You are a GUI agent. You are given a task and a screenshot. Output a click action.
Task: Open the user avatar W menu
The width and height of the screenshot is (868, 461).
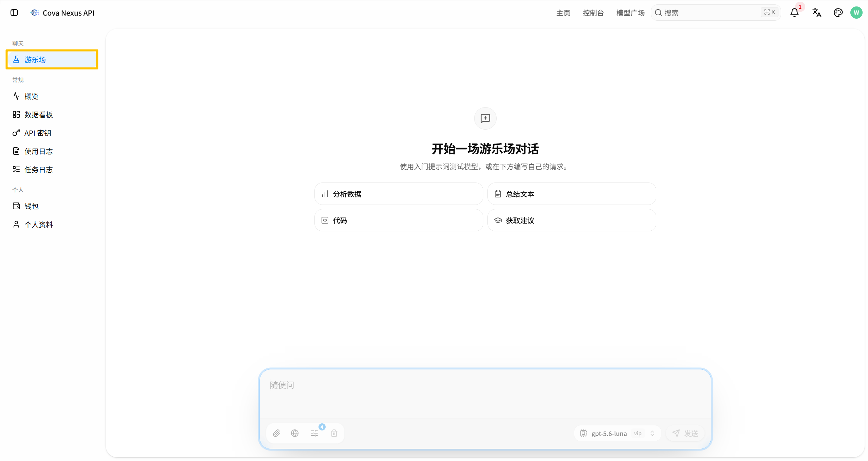(x=856, y=13)
